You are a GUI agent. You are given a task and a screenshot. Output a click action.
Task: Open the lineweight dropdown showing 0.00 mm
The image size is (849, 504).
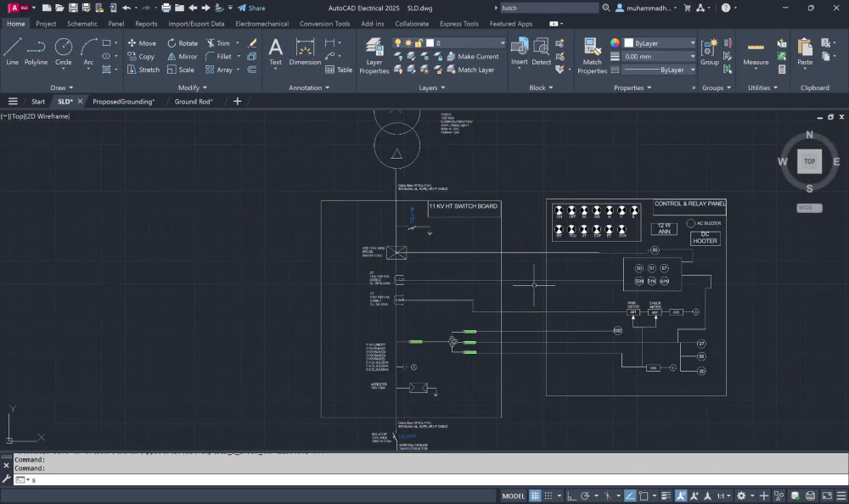click(659, 56)
